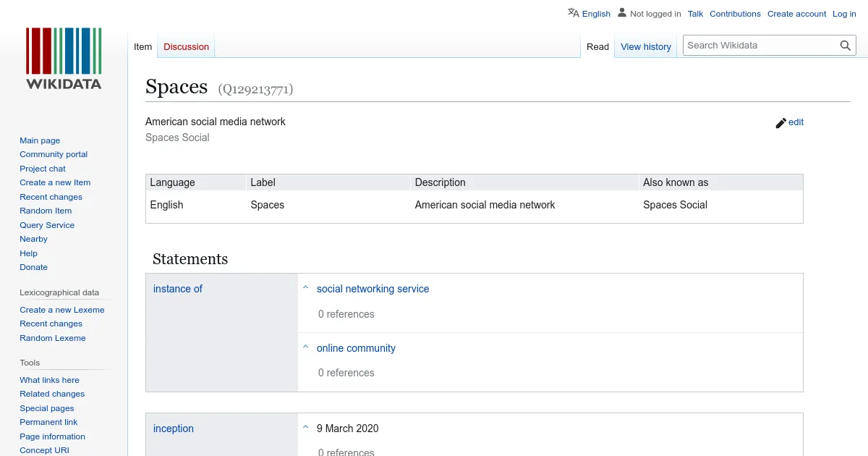Open Random Item from sidebar
The width and height of the screenshot is (868, 456).
click(46, 211)
